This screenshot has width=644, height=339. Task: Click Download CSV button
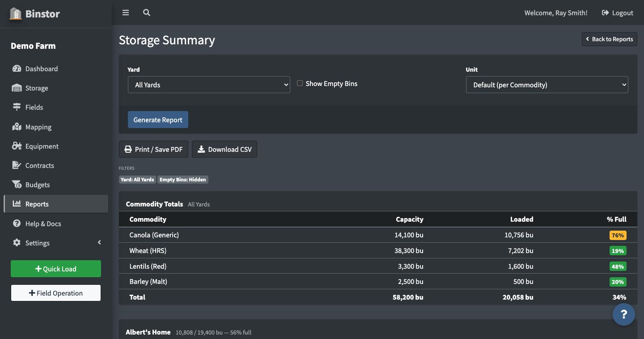[x=225, y=149]
